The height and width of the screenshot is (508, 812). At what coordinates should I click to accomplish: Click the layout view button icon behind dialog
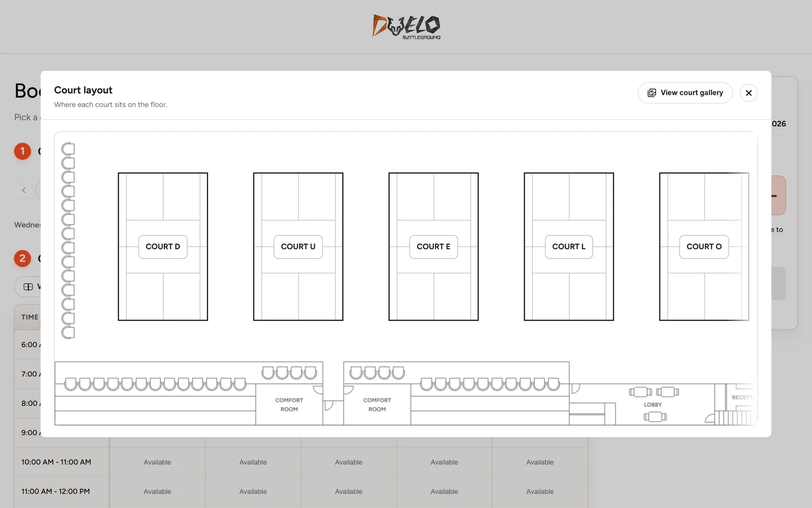tap(28, 287)
